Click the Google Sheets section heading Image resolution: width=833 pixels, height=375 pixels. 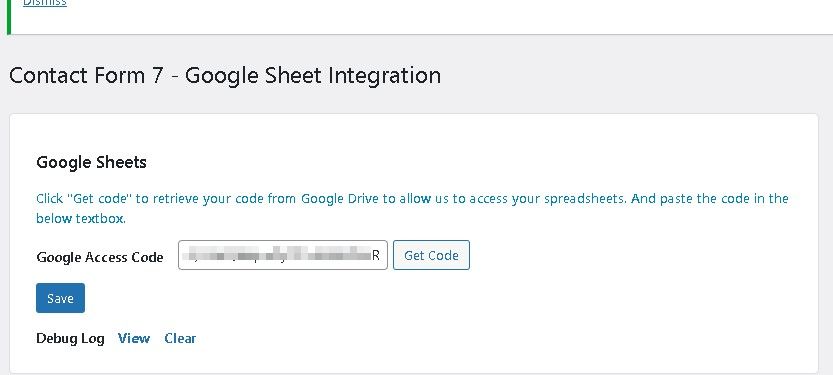pyautogui.click(x=91, y=162)
